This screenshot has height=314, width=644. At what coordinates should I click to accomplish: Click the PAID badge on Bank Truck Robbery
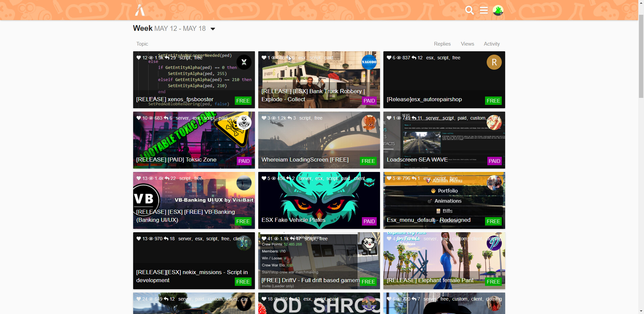(x=369, y=101)
